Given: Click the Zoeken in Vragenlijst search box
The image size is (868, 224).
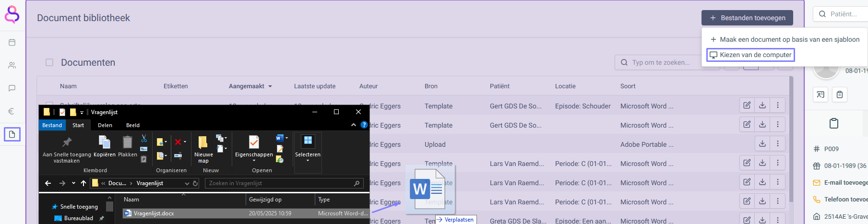Looking at the screenshot, I should click(284, 183).
